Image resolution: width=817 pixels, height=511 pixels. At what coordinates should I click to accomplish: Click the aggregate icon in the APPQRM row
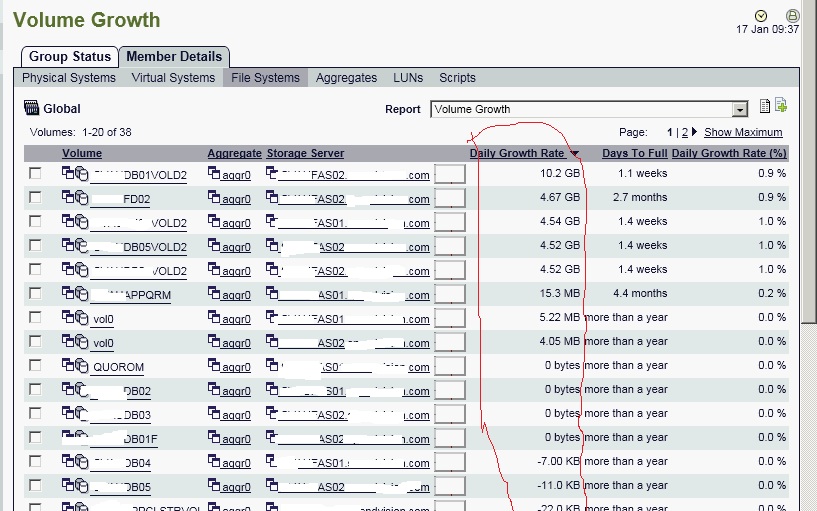point(214,294)
